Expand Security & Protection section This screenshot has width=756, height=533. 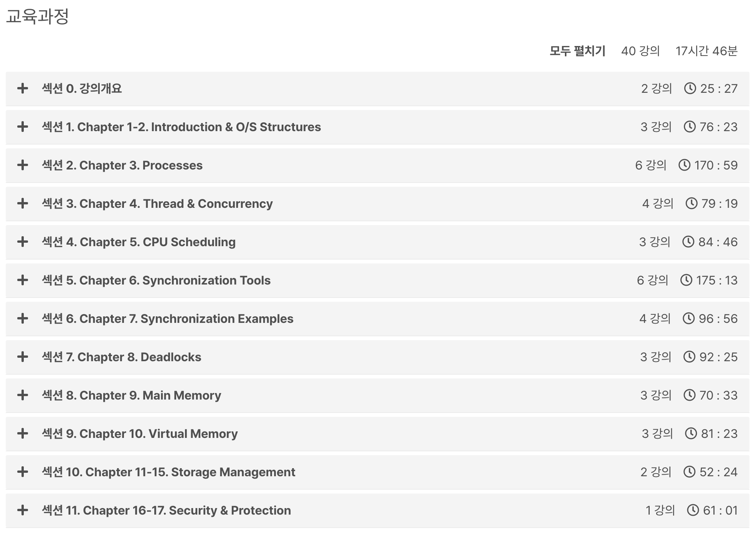166,510
